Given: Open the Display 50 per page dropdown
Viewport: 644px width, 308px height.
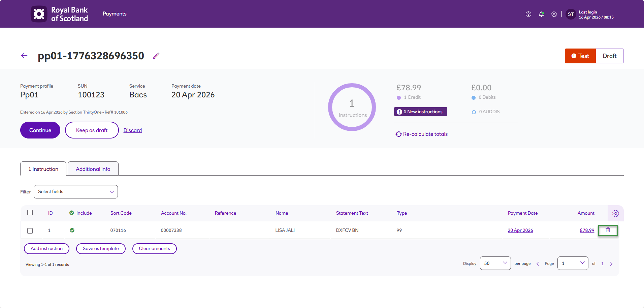Looking at the screenshot, I should 495,263.
